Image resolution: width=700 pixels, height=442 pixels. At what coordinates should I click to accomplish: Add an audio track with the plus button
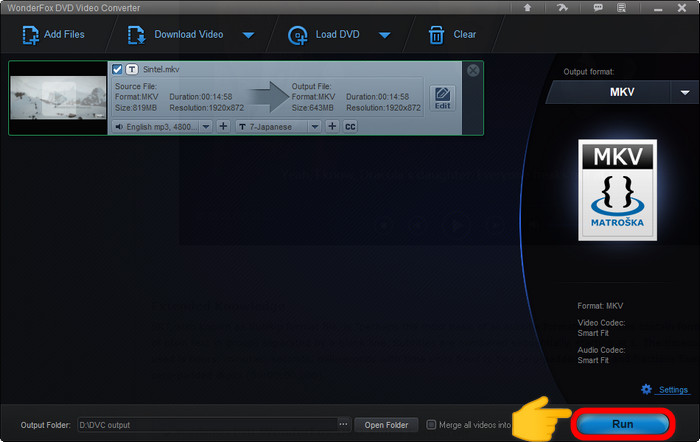[223, 126]
